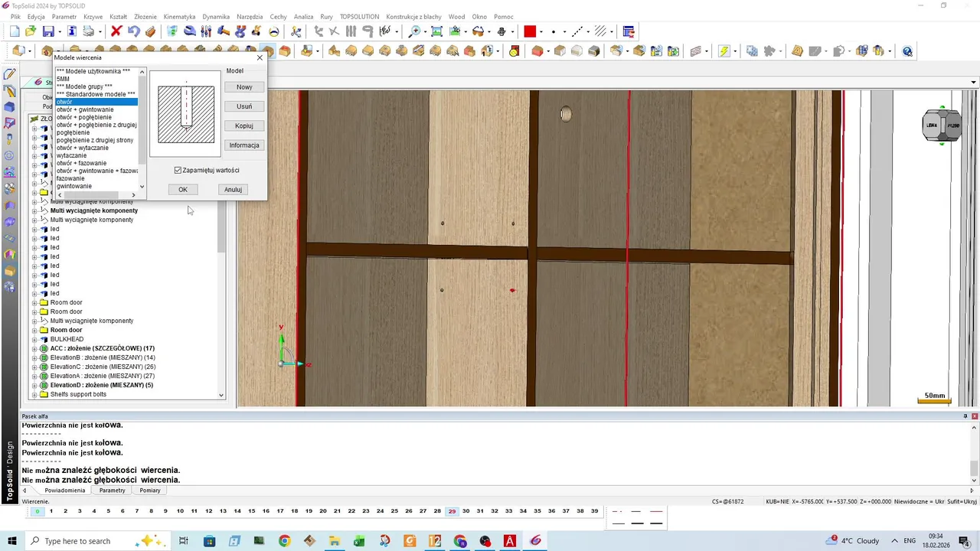Select 'fazowanie' in the model list

[70, 178]
